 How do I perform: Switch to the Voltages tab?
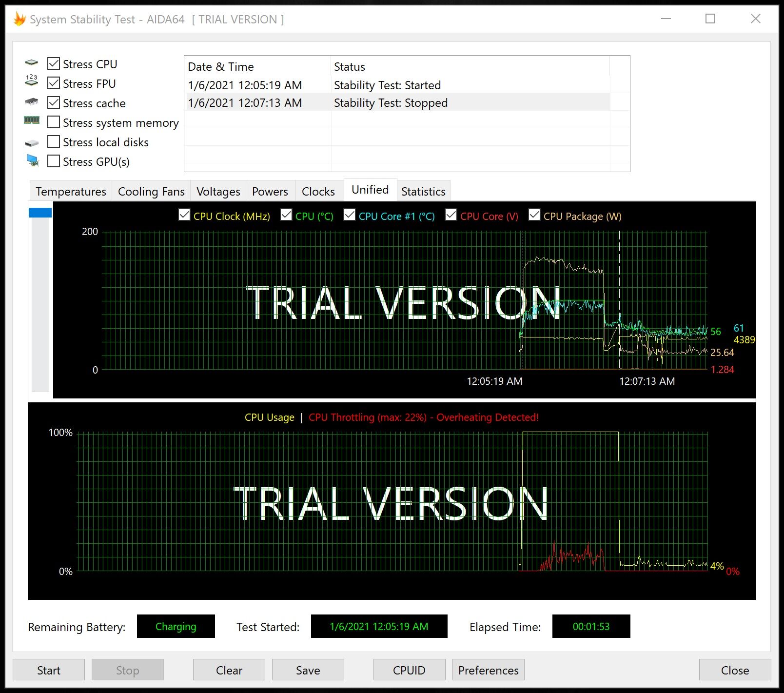(218, 191)
